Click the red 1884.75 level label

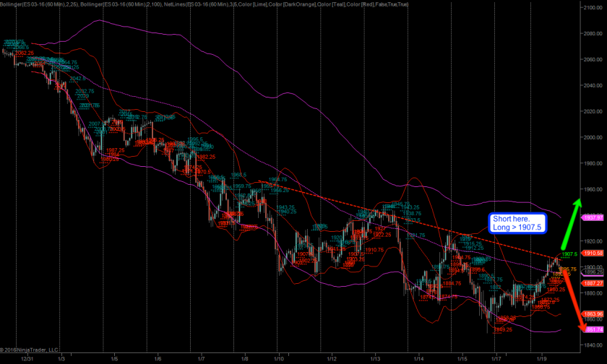[452, 284]
